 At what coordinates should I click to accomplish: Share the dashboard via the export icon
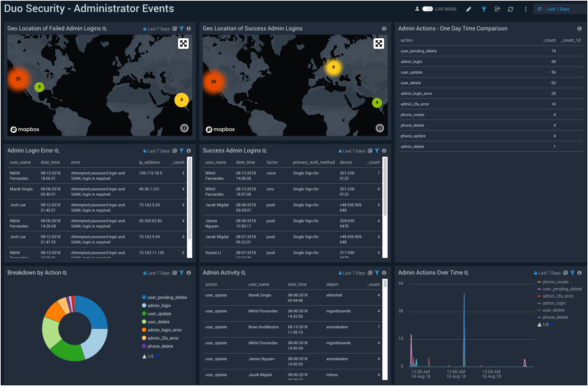tap(497, 9)
